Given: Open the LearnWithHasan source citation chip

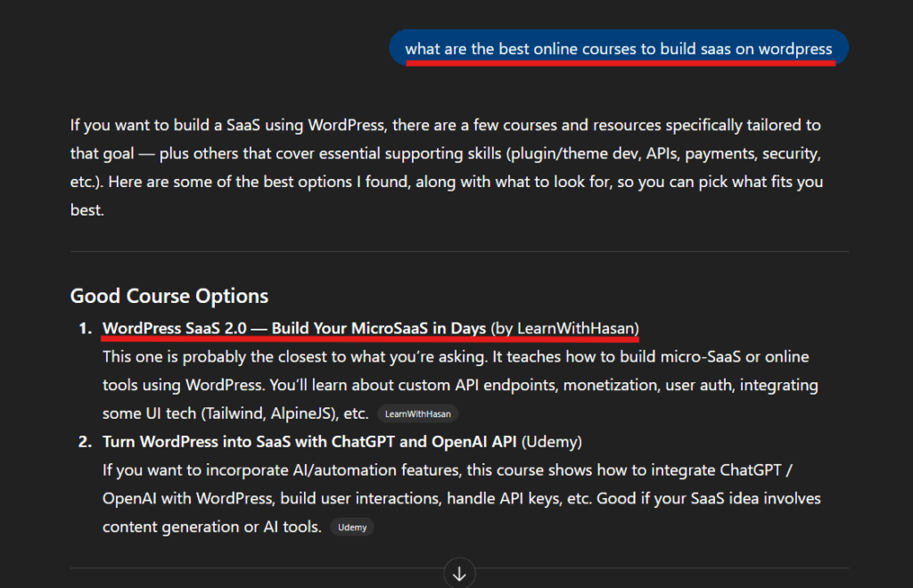Looking at the screenshot, I should pos(418,414).
